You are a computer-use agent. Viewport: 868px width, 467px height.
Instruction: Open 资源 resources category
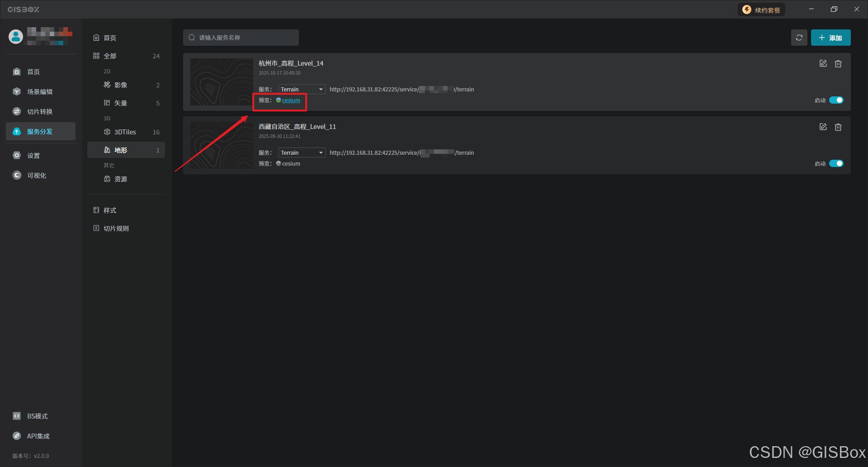click(x=126, y=179)
